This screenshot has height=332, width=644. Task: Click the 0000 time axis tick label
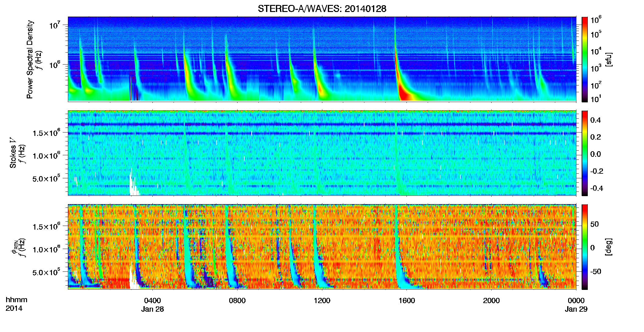[576, 301]
